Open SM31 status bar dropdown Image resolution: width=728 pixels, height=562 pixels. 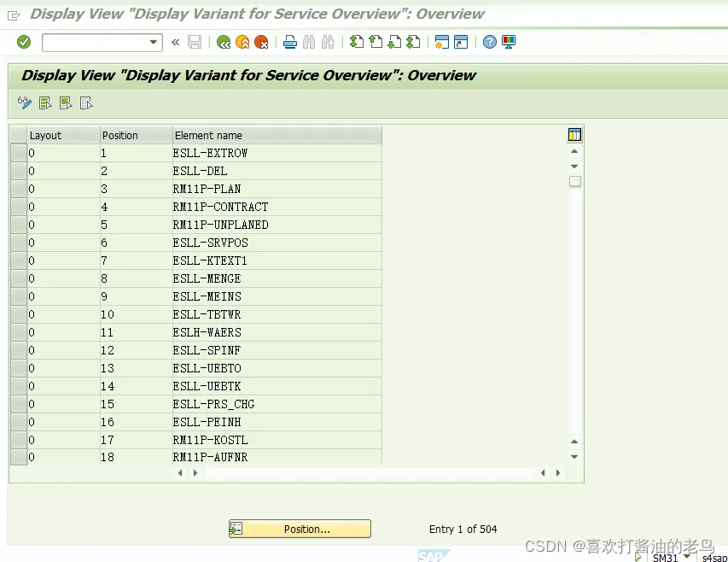point(687,556)
